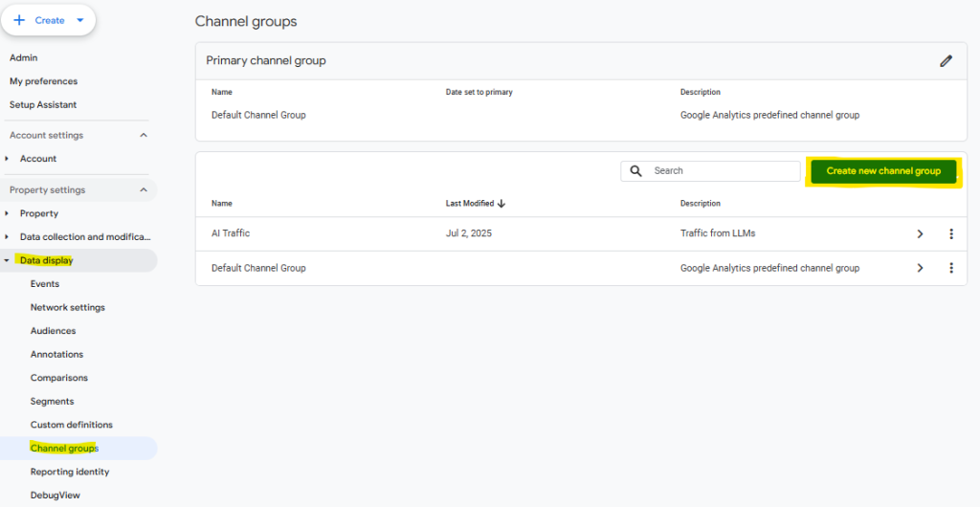Screen dimensions: 980x507
Task: Open Setup Assistant
Action: click(43, 105)
